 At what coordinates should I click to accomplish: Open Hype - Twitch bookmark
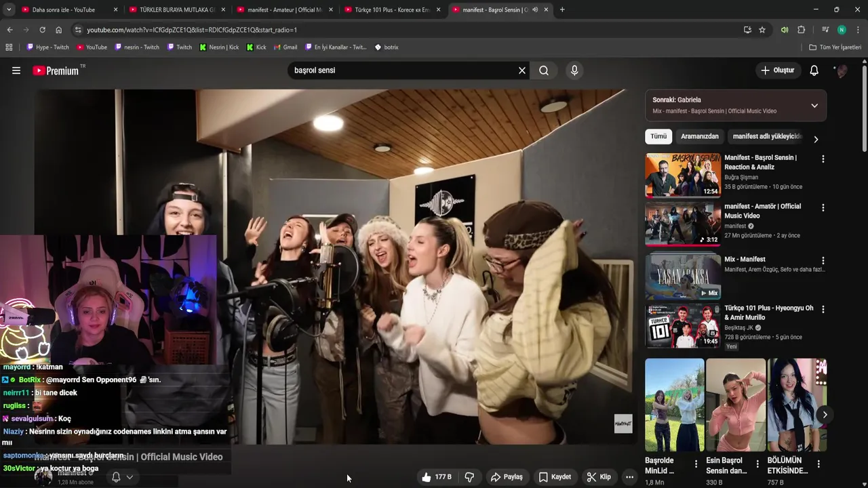click(47, 47)
